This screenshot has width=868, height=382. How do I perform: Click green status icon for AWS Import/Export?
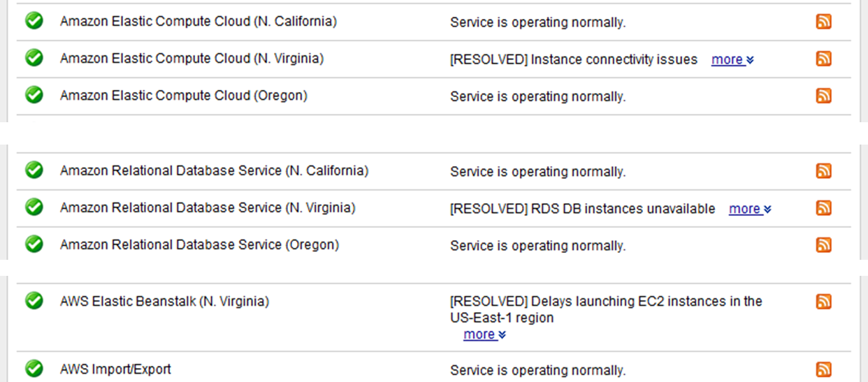pyautogui.click(x=34, y=368)
